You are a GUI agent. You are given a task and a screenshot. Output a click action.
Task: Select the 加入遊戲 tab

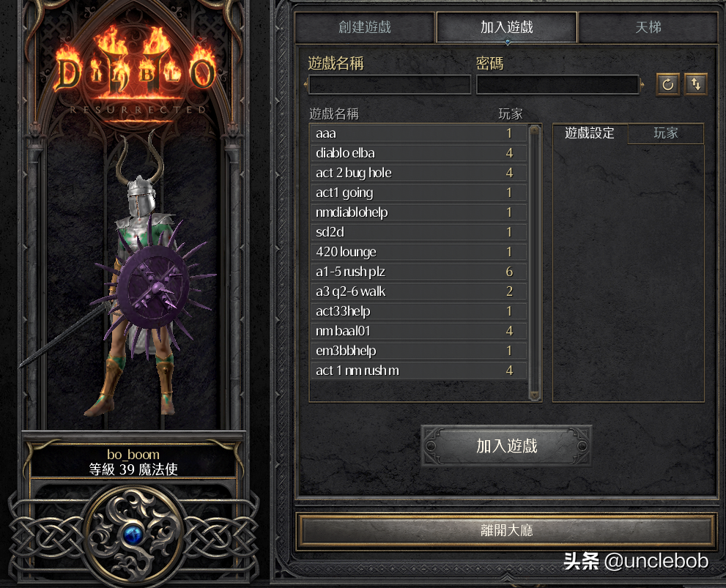[x=506, y=27]
